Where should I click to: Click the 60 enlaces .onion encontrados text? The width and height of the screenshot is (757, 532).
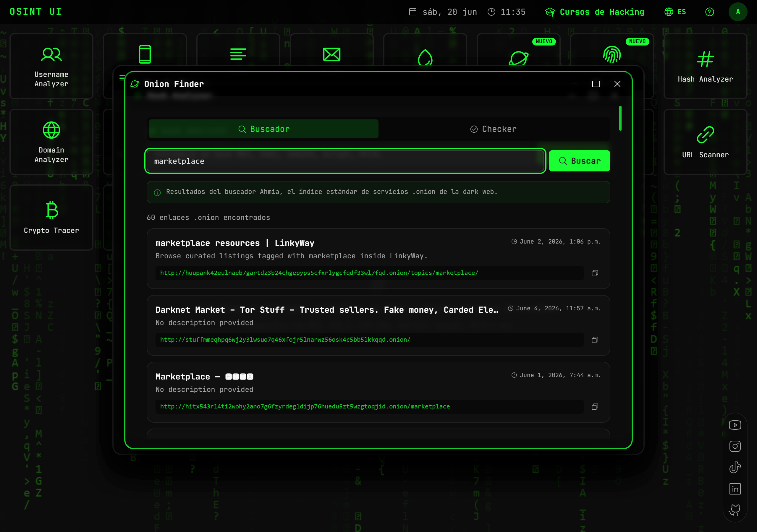click(x=208, y=218)
